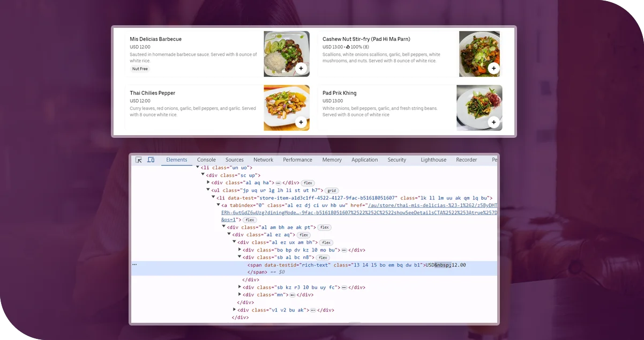
Task: Click plus icon on Thai Chilies Pepper
Action: [x=301, y=123]
